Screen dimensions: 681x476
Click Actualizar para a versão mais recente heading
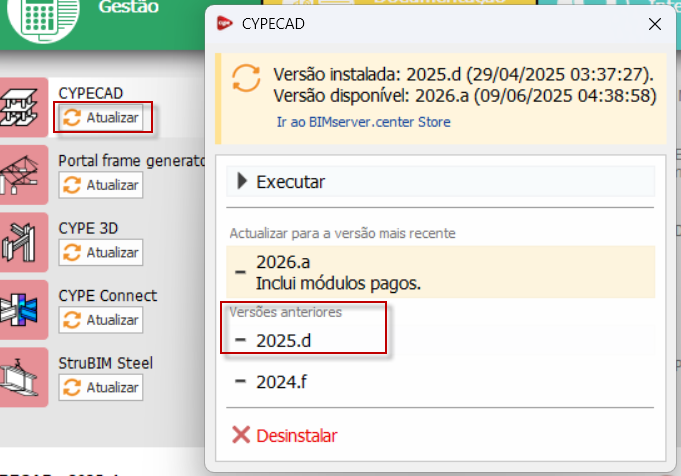tap(342, 234)
